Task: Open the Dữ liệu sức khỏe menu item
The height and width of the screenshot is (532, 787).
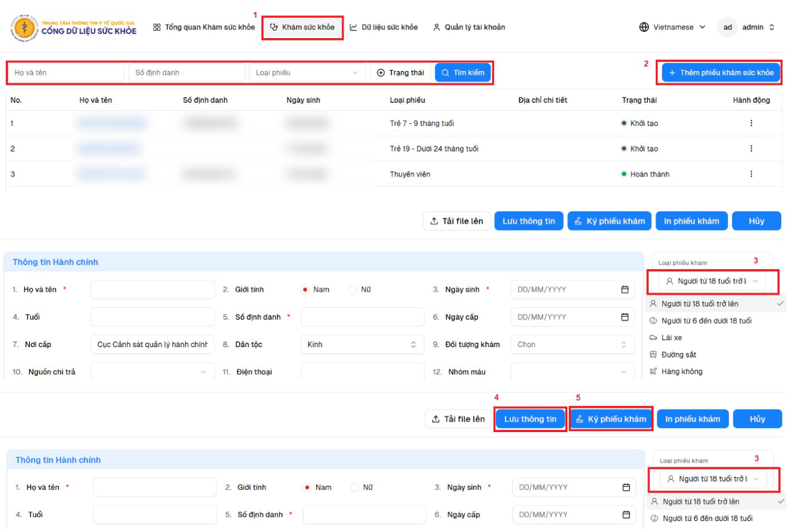Action: [x=384, y=27]
